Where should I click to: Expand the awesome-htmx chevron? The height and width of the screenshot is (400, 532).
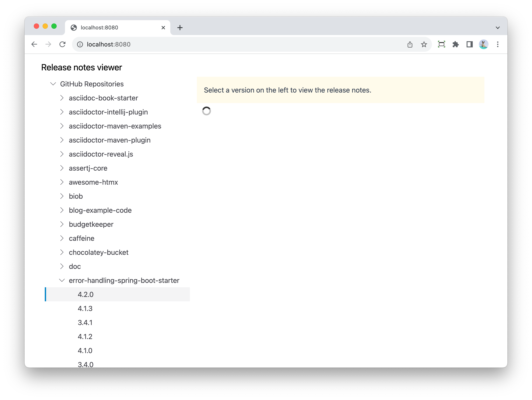coord(62,182)
